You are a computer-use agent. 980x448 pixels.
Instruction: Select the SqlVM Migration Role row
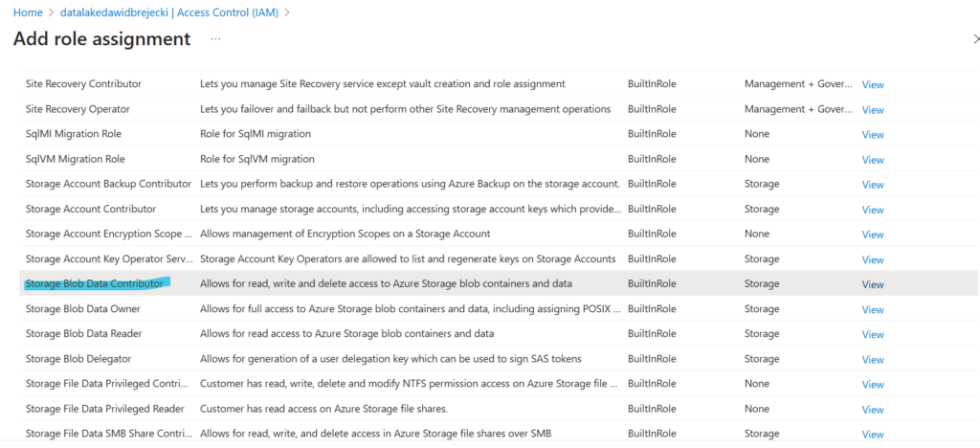[x=75, y=159]
